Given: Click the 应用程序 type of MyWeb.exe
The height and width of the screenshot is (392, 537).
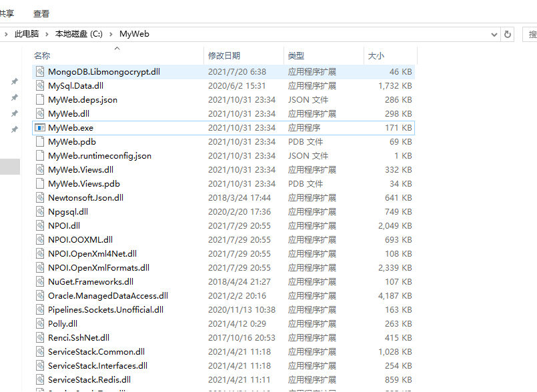Looking at the screenshot, I should (x=304, y=128).
